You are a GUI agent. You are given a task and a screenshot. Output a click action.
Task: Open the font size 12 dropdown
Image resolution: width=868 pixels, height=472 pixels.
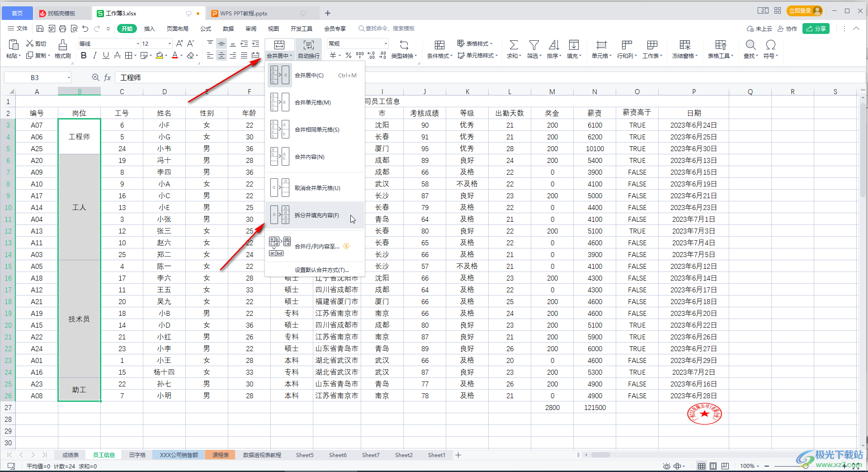click(170, 43)
